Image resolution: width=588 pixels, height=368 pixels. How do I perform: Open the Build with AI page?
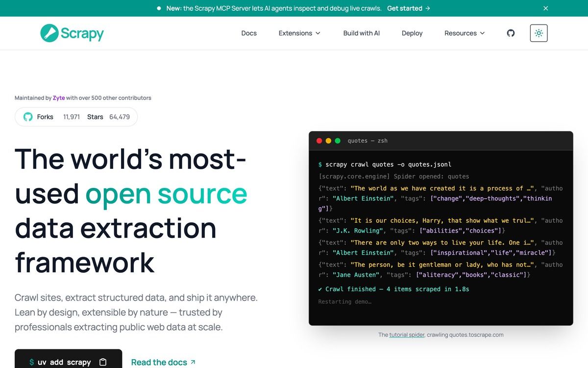pyautogui.click(x=362, y=33)
